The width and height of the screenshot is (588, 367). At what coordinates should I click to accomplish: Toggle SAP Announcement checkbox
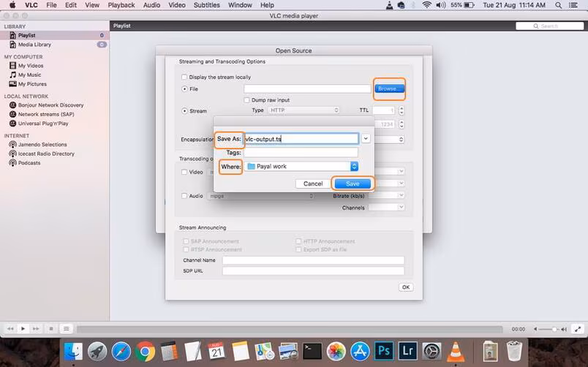[x=186, y=241]
